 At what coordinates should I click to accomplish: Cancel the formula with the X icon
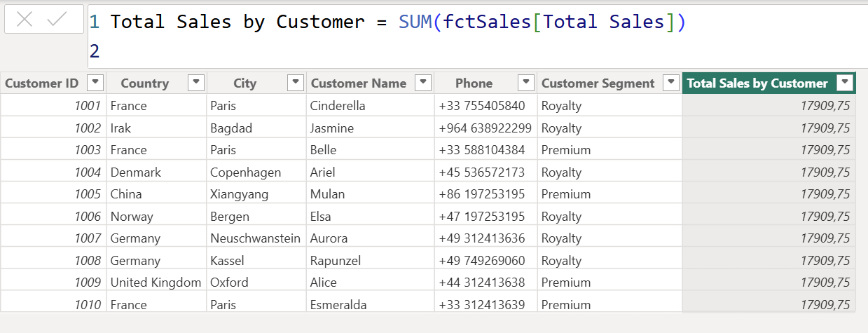(25, 20)
